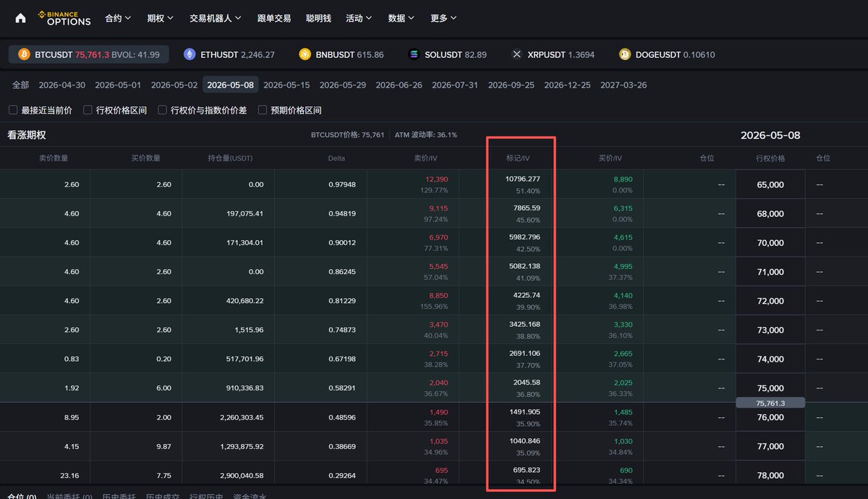The image size is (868, 499).
Task: Select the BTCUSDT bitcoin coin icon
Action: (24, 54)
